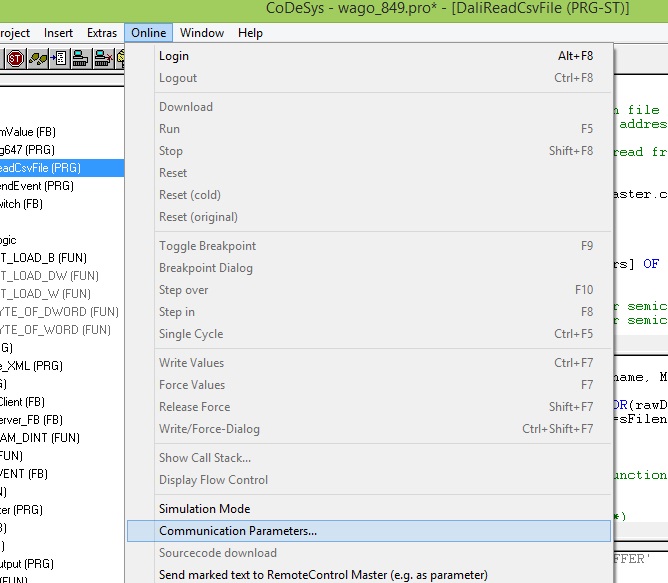Select Step over menu entry

(369, 290)
